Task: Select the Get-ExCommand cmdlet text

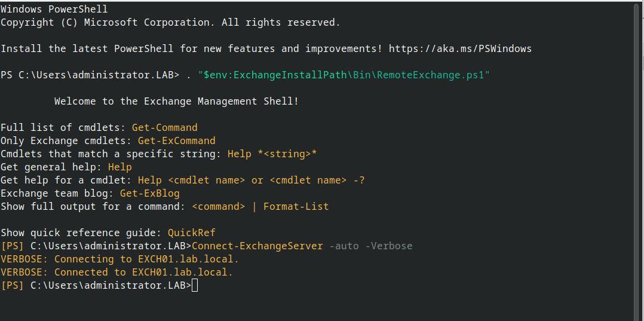Action: [x=177, y=140]
